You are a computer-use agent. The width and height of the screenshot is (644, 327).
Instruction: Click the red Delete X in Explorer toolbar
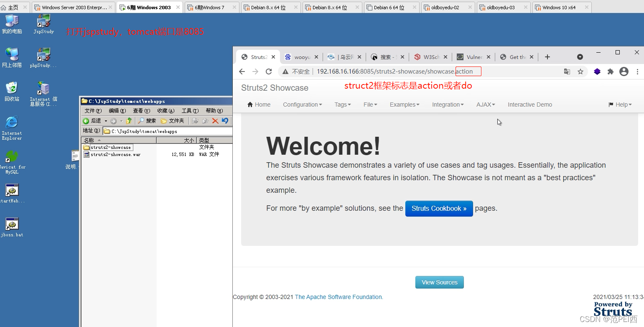coord(215,121)
